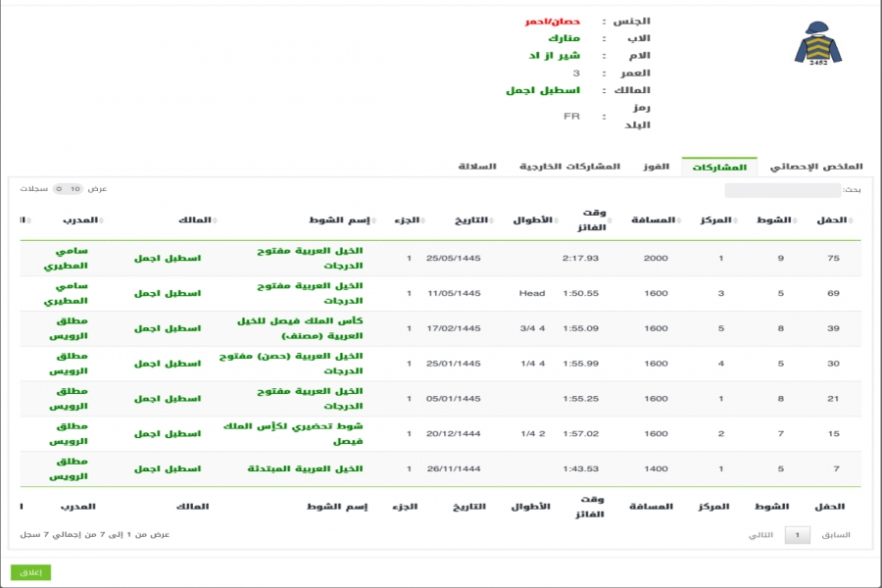Sort table by المركز column

tap(716, 220)
